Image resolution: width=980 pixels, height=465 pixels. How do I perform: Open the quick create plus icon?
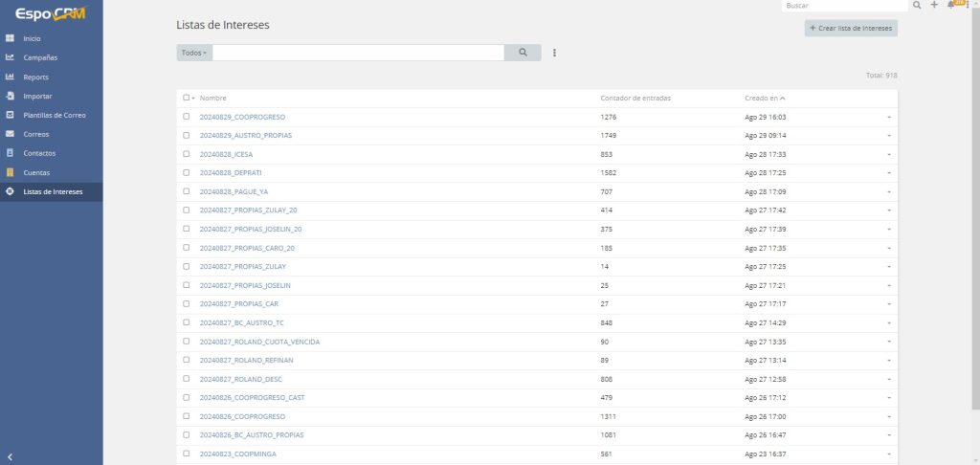[934, 6]
